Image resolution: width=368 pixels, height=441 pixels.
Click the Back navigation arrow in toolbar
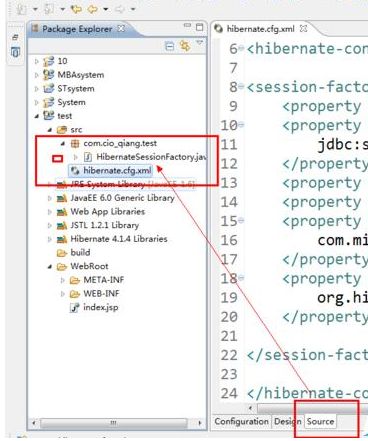(x=93, y=9)
